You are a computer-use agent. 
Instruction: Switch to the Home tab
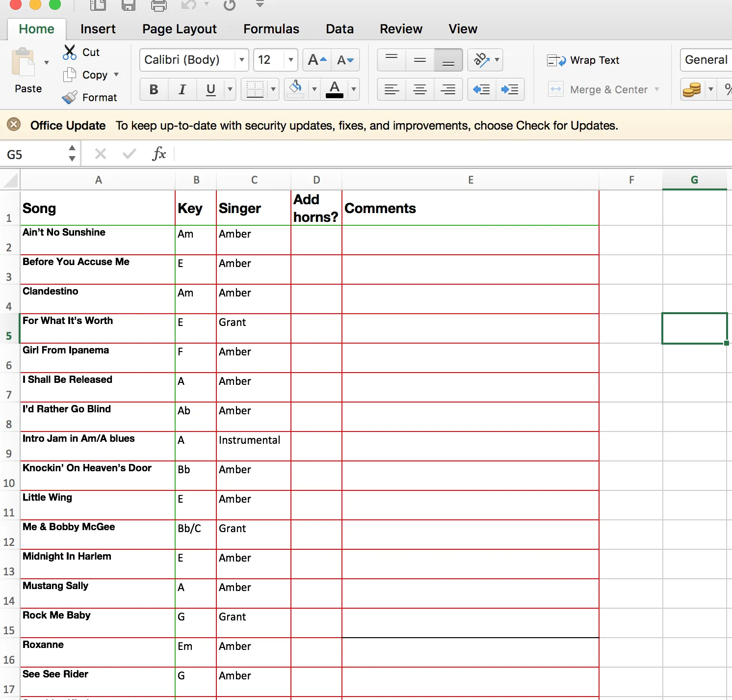click(37, 29)
